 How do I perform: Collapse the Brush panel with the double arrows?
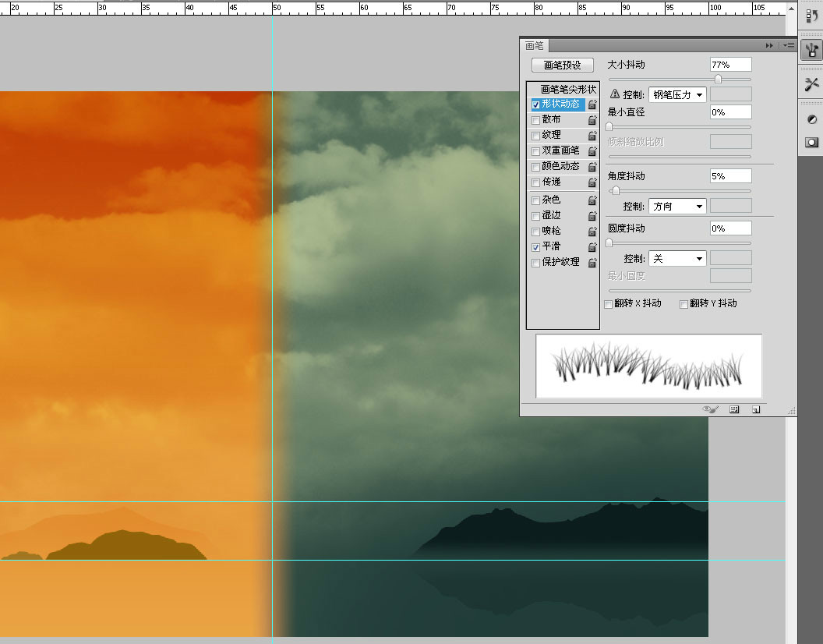[769, 46]
